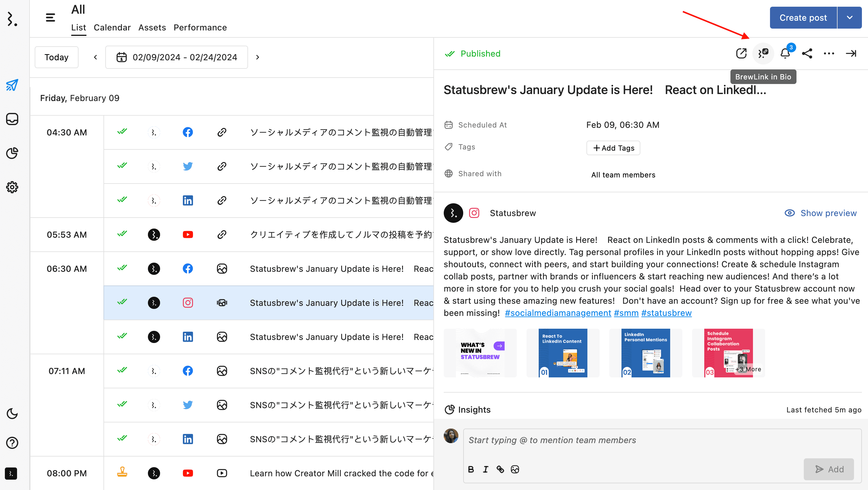The width and height of the screenshot is (868, 490).
Task: Click the Today button
Action: point(57,57)
